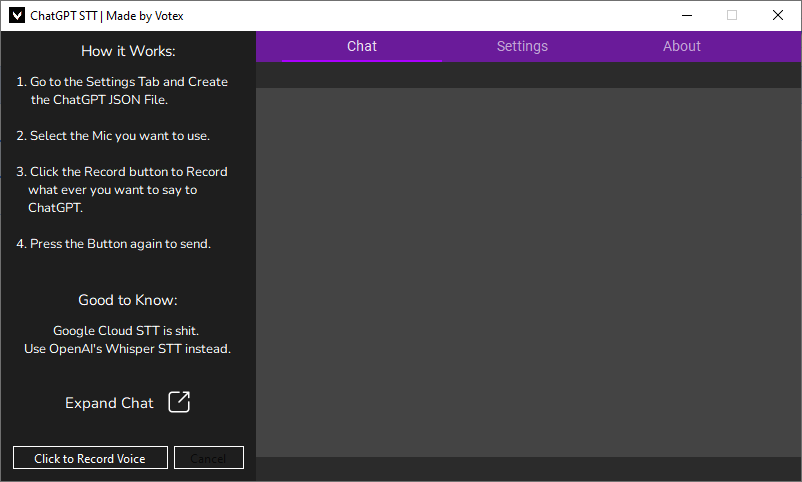Close the ChatGPT STT window
This screenshot has height=482, width=802.
click(778, 15)
